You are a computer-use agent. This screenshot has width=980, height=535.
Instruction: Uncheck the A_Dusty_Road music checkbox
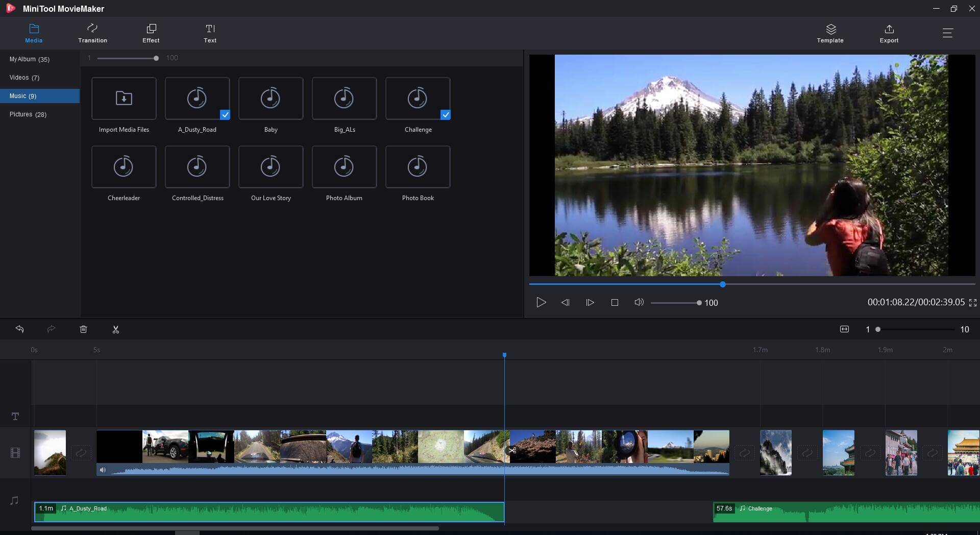click(x=225, y=115)
